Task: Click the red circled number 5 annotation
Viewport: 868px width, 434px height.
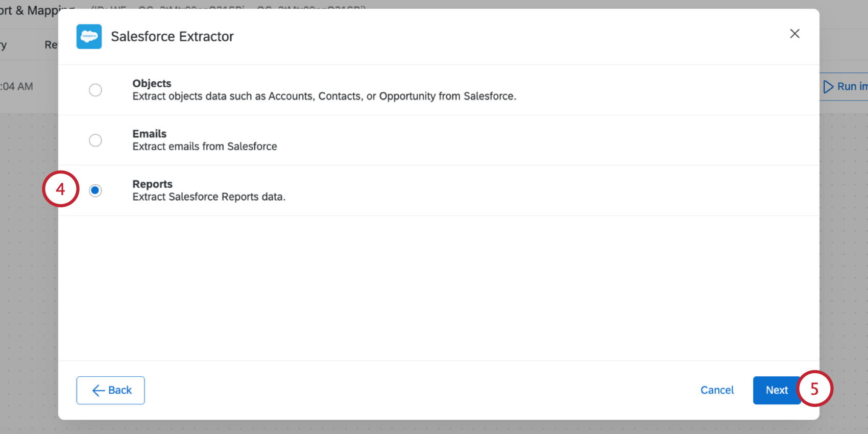Action: (x=815, y=389)
